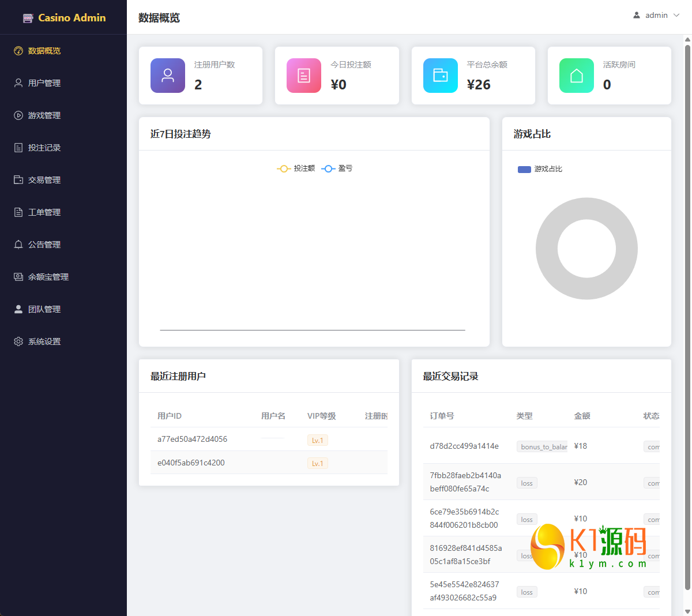This screenshot has height=616, width=692.
Task: Click the 工单管理 ticket icon in sidebar
Action: pos(18,212)
